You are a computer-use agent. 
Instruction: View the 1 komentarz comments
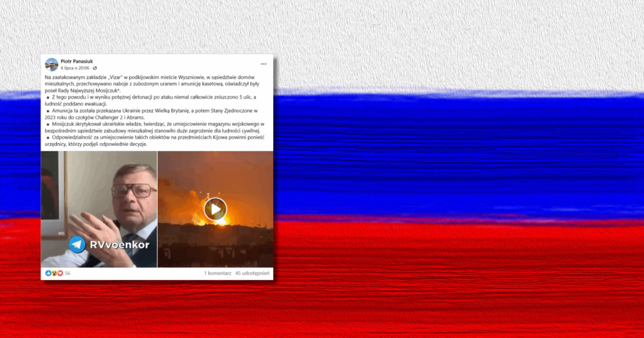coord(218,273)
